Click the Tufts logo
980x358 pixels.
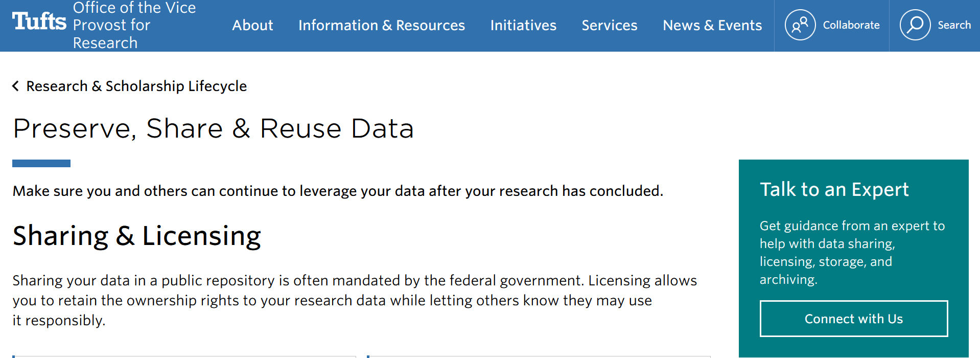click(39, 21)
